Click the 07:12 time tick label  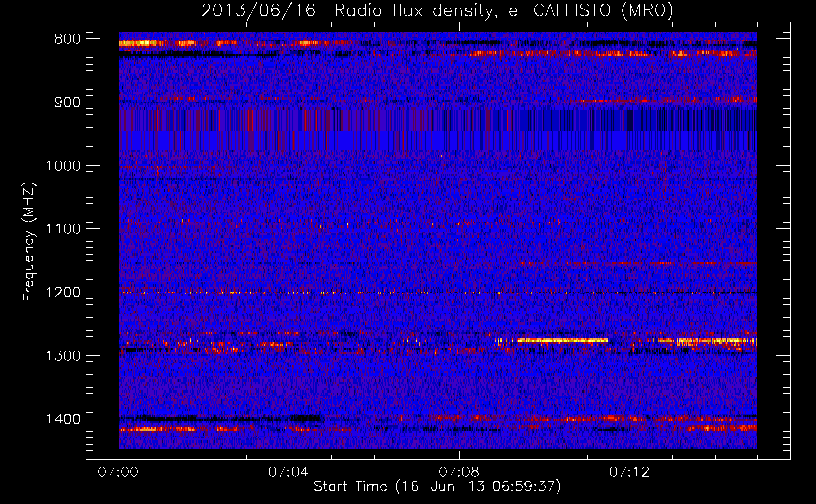click(x=629, y=472)
